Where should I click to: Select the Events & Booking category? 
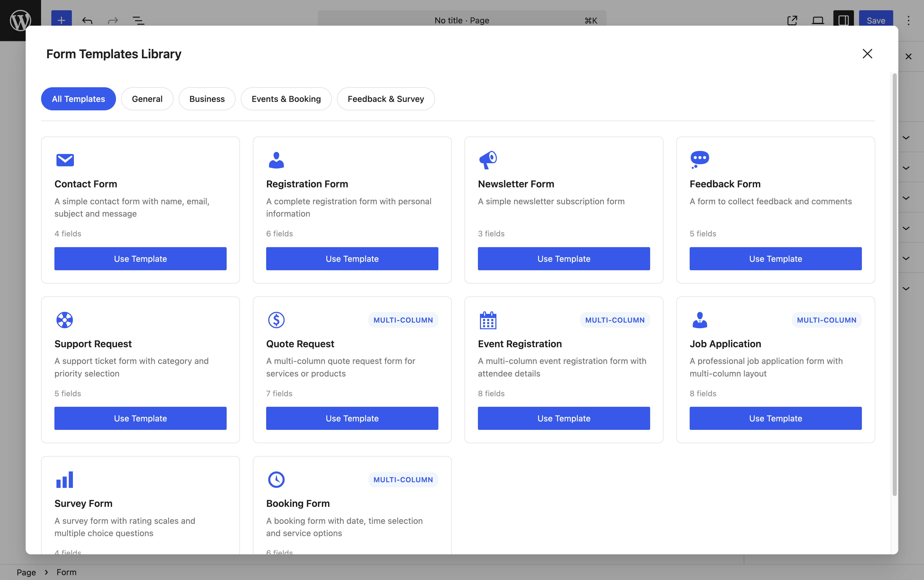286,99
